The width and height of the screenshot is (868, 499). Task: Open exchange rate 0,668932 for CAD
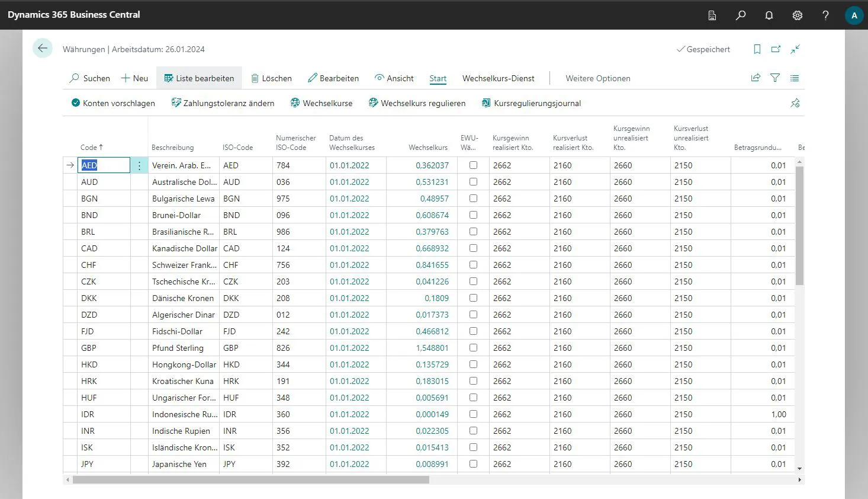pos(432,248)
